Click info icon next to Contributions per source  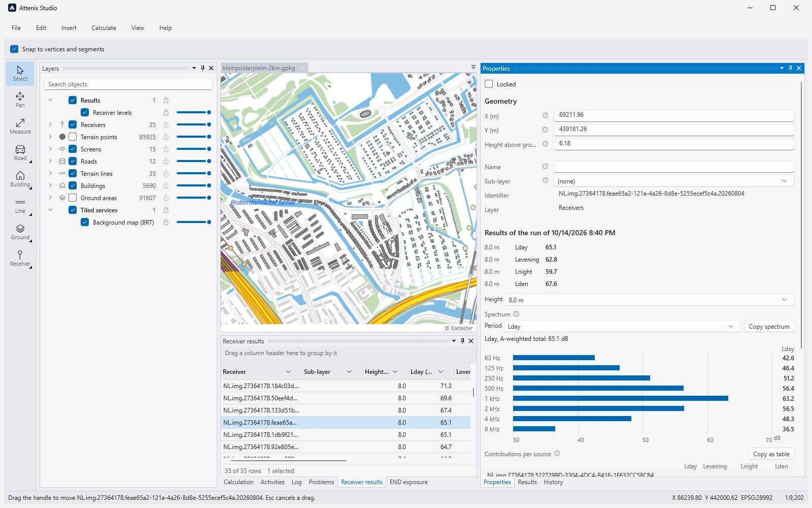[x=557, y=453]
